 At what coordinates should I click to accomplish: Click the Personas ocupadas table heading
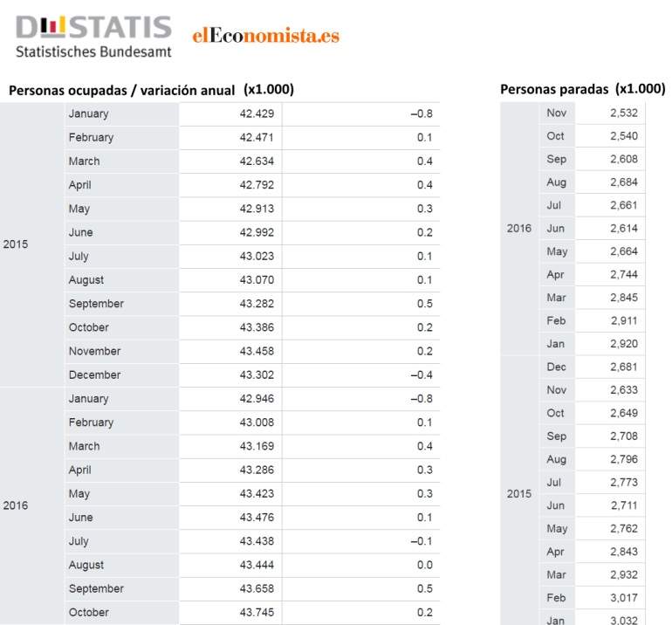151,90
